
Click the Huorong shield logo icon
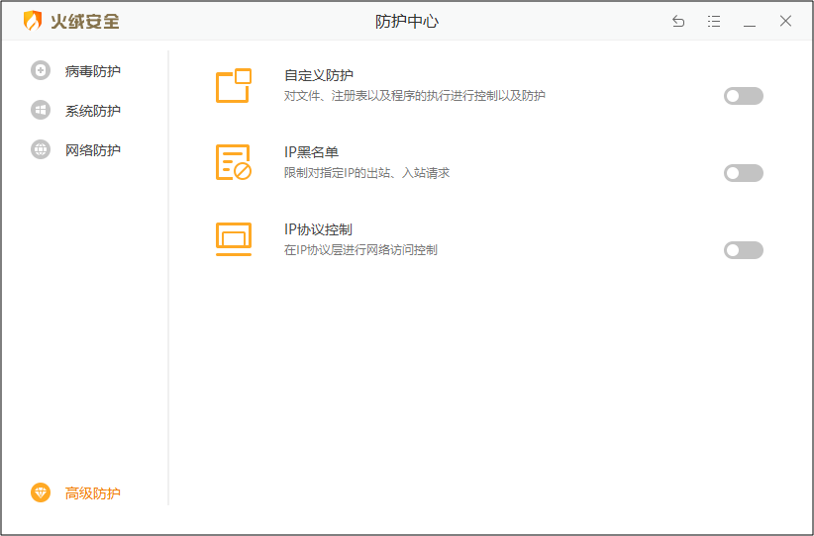[32, 21]
